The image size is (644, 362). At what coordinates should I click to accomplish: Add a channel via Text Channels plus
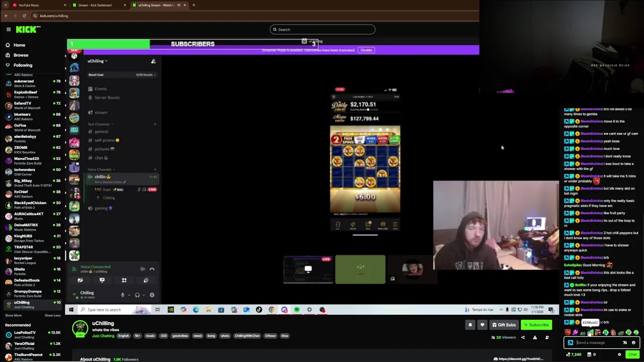pyautogui.click(x=155, y=124)
